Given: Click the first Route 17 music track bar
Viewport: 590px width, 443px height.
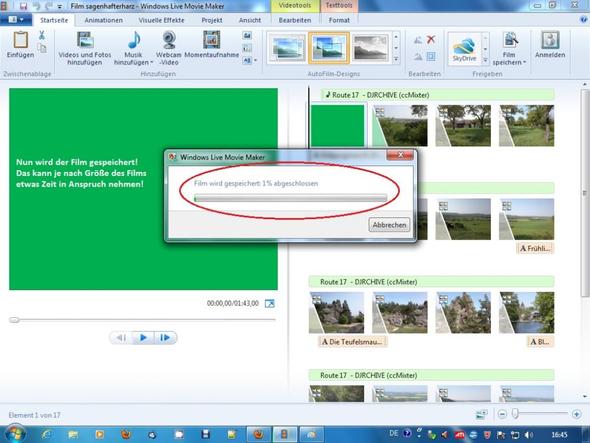Looking at the screenshot, I should [x=438, y=95].
